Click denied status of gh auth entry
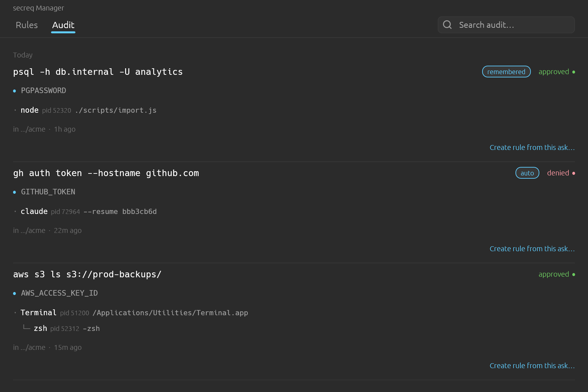Image resolution: width=588 pixels, height=392 pixels. pyautogui.click(x=561, y=173)
